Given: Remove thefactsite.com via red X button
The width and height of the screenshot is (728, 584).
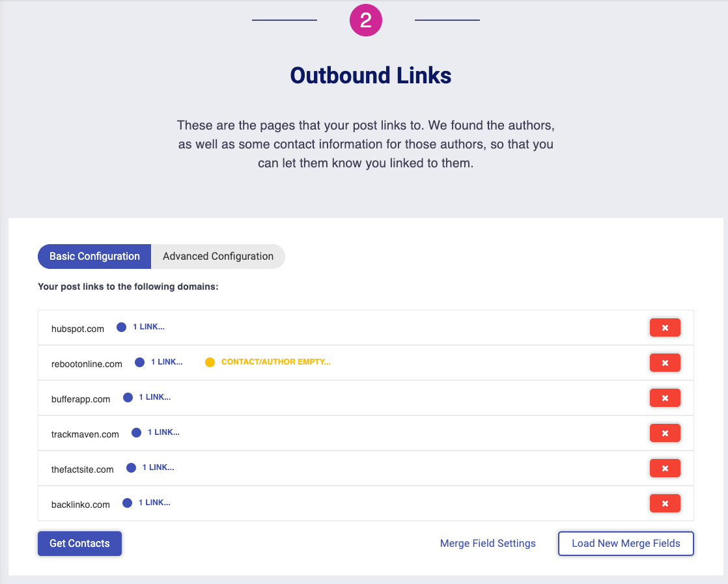Looking at the screenshot, I should pos(665,468).
